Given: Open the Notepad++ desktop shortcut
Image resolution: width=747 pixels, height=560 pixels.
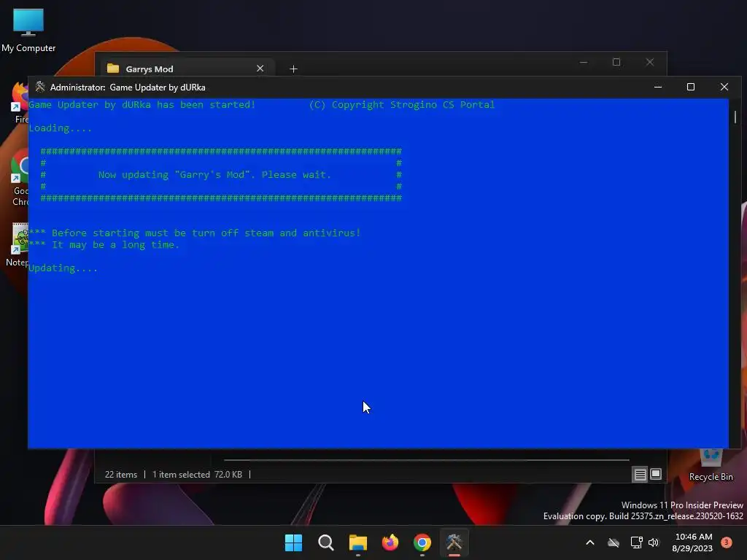Looking at the screenshot, I should pyautogui.click(x=17, y=245).
